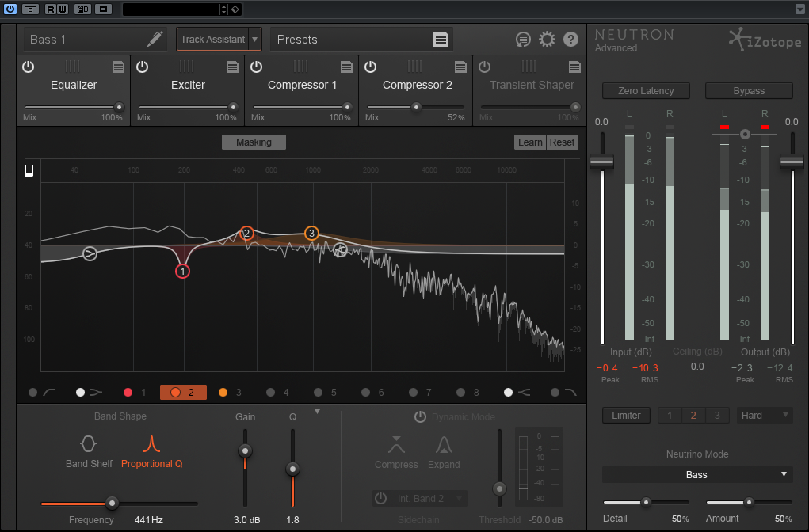Open the help question mark

click(x=570, y=39)
